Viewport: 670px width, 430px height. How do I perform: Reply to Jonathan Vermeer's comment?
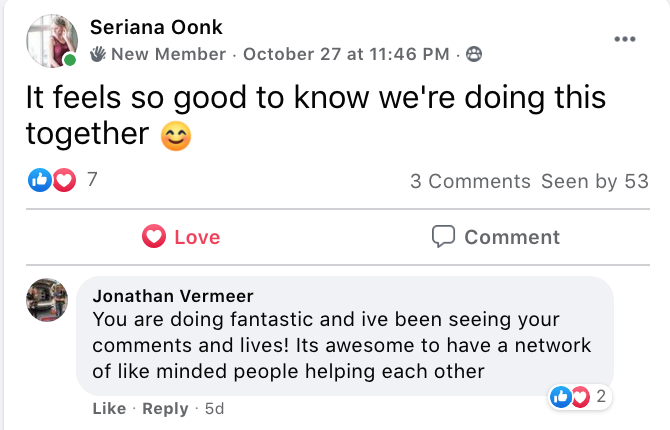165,408
